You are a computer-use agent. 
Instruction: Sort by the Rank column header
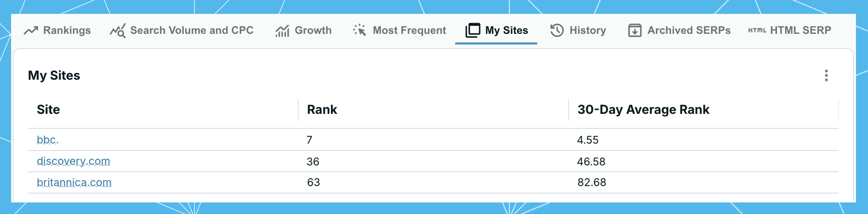[x=322, y=109]
